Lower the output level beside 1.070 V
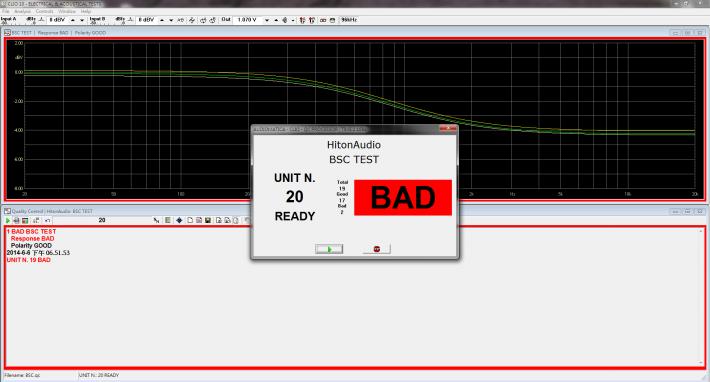This screenshot has height=382, width=710. 267,20
